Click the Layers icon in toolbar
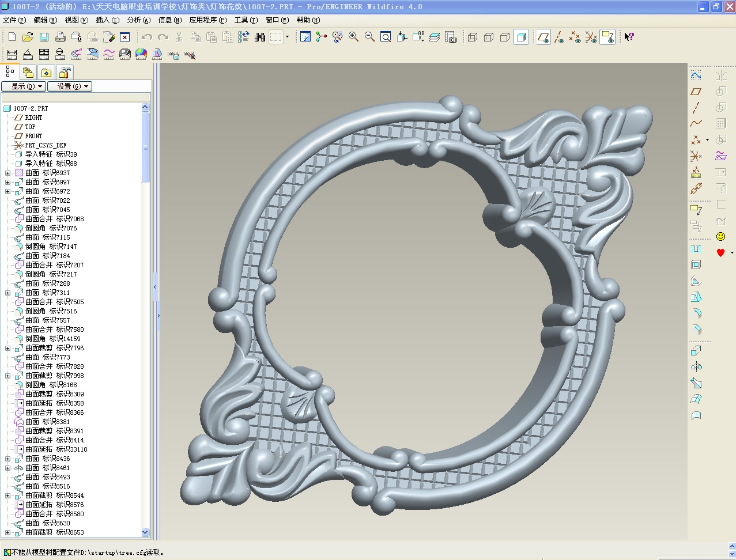The height and width of the screenshot is (560, 736). pyautogui.click(x=435, y=37)
